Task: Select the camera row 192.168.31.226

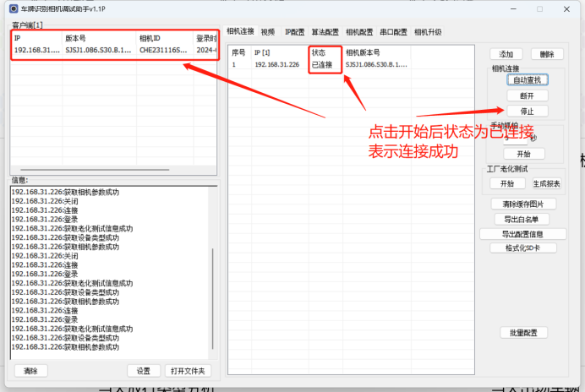Action: pos(351,64)
